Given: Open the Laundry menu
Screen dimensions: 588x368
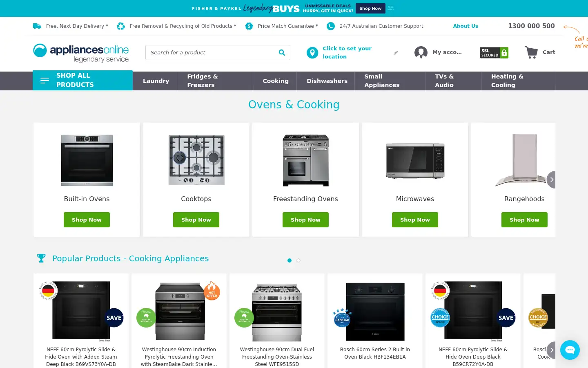Looking at the screenshot, I should [156, 81].
